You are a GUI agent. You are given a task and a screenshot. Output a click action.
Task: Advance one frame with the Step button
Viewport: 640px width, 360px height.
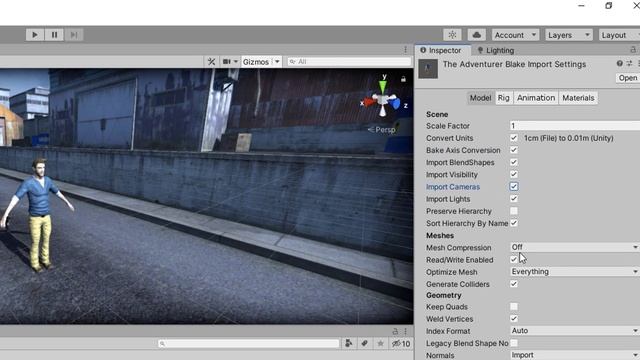pyautogui.click(x=74, y=35)
